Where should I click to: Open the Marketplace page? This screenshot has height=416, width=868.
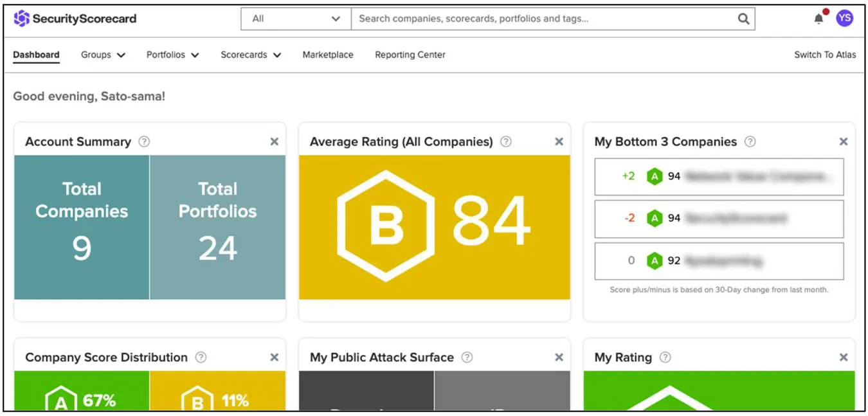328,55
